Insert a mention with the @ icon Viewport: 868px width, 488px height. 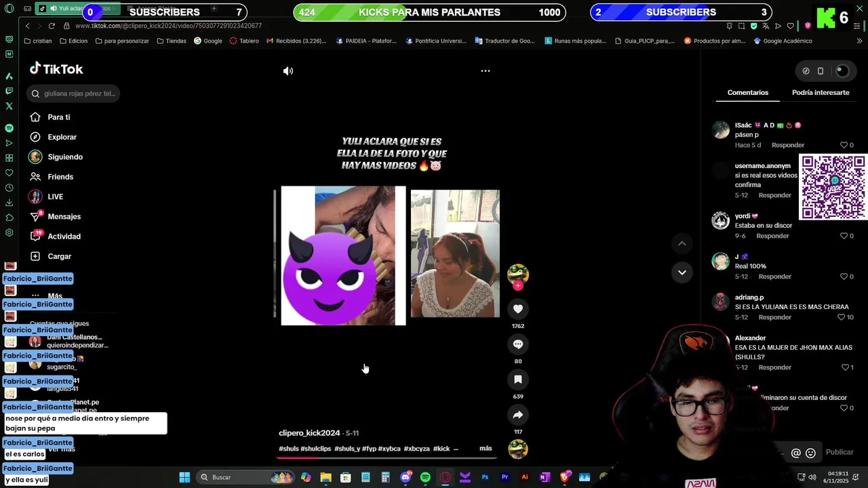(x=796, y=453)
